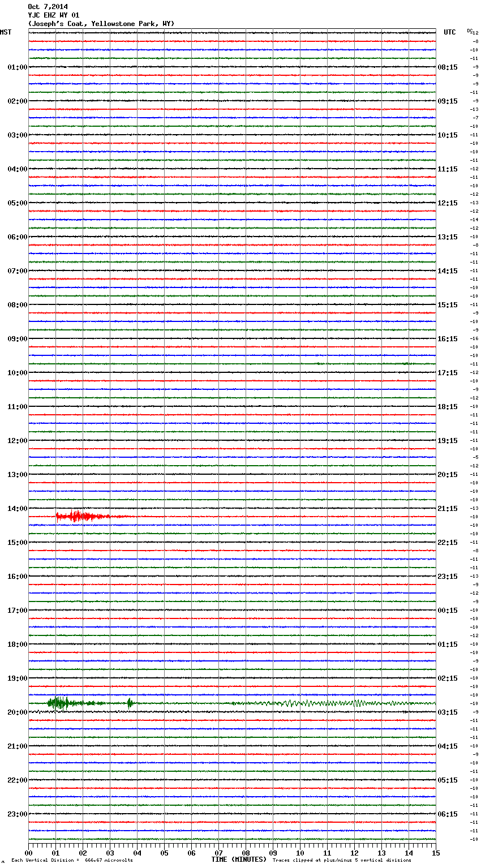Click the 21:15 UTC time label
Viewport: 481px width, 868px height.
[448, 509]
